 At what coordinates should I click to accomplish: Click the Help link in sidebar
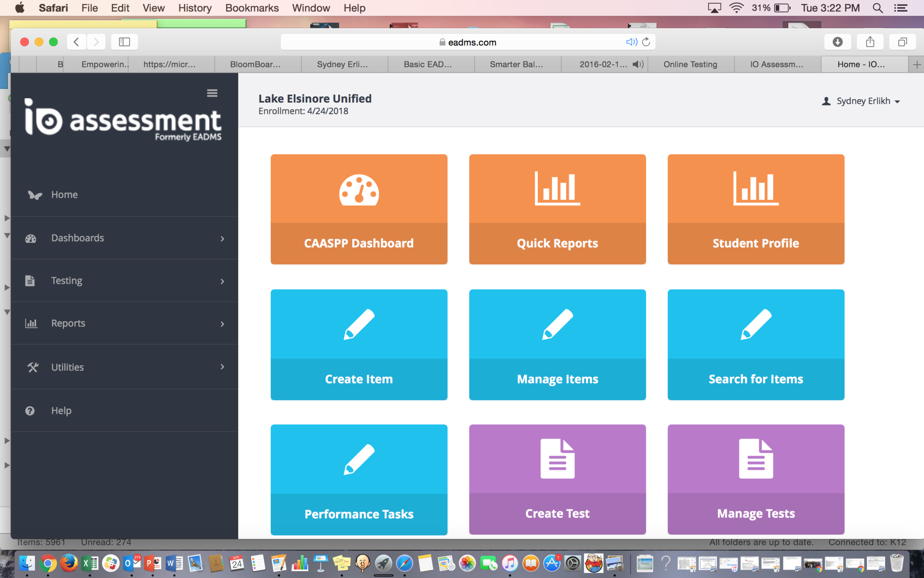(61, 410)
